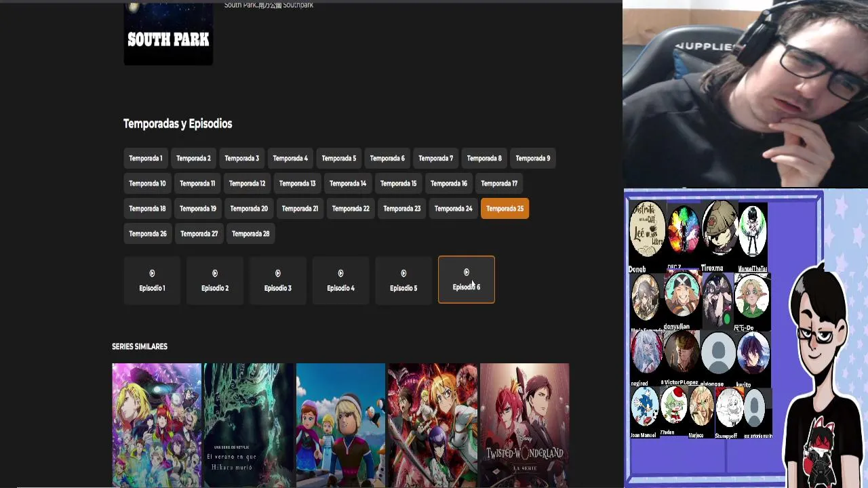
Task: Open the Twisted-Wonderland series poster
Action: tap(524, 426)
